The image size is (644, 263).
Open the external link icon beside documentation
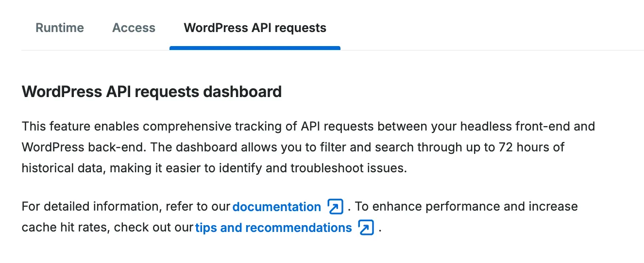click(x=336, y=207)
